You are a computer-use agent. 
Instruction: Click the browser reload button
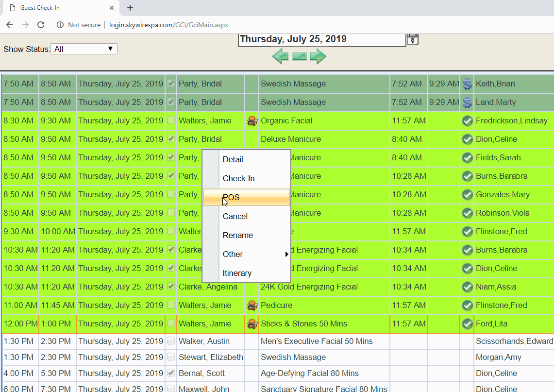click(x=41, y=25)
